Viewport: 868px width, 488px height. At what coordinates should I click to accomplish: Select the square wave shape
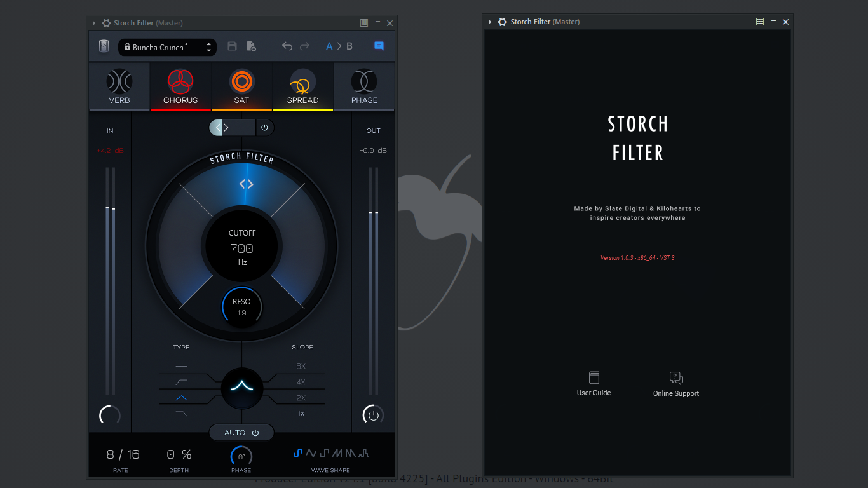[x=324, y=453]
